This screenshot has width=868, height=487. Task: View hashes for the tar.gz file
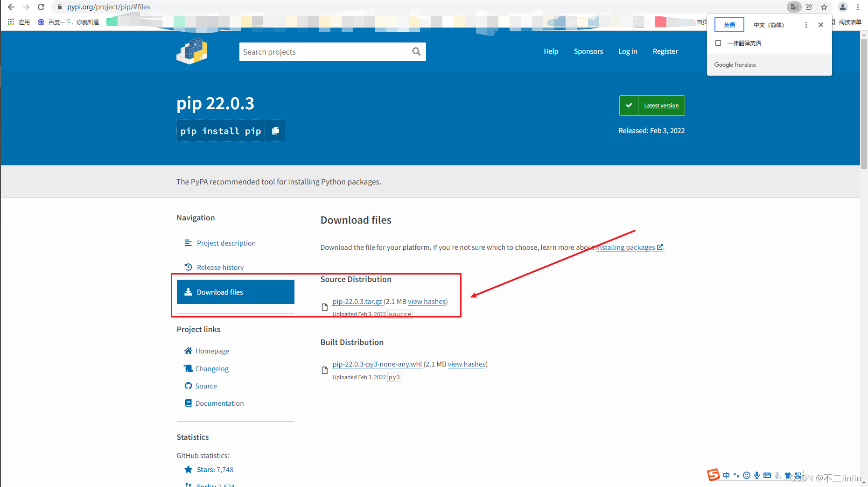coord(427,302)
